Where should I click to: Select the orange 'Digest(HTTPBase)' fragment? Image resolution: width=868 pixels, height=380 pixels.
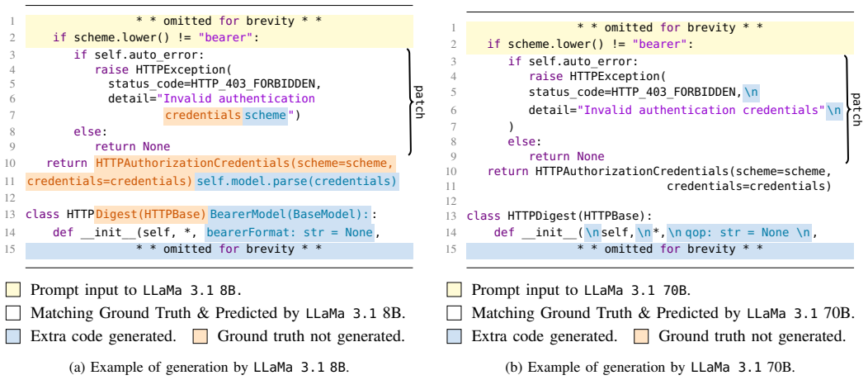(x=151, y=213)
